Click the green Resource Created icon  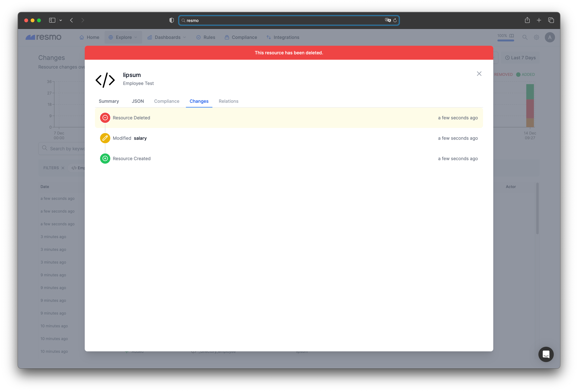105,159
